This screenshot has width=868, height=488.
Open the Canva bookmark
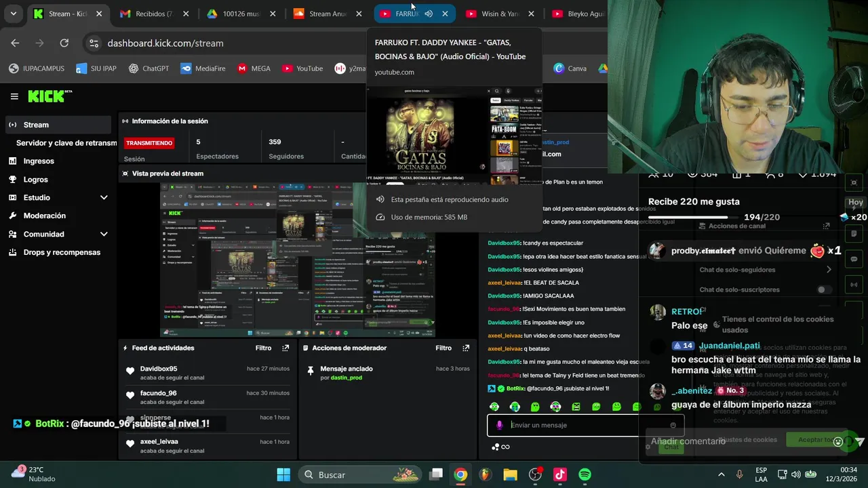tap(570, 68)
